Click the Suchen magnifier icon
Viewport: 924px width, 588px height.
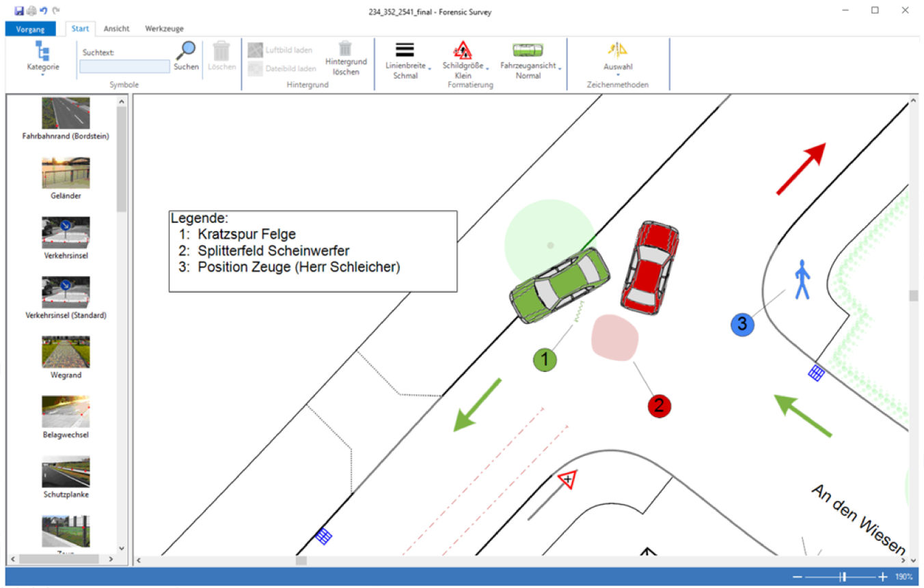(185, 52)
